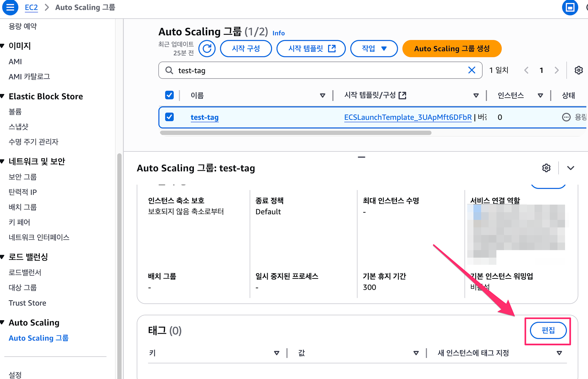Click EC2 breadcrumb link
The image size is (588, 379).
(x=31, y=7)
